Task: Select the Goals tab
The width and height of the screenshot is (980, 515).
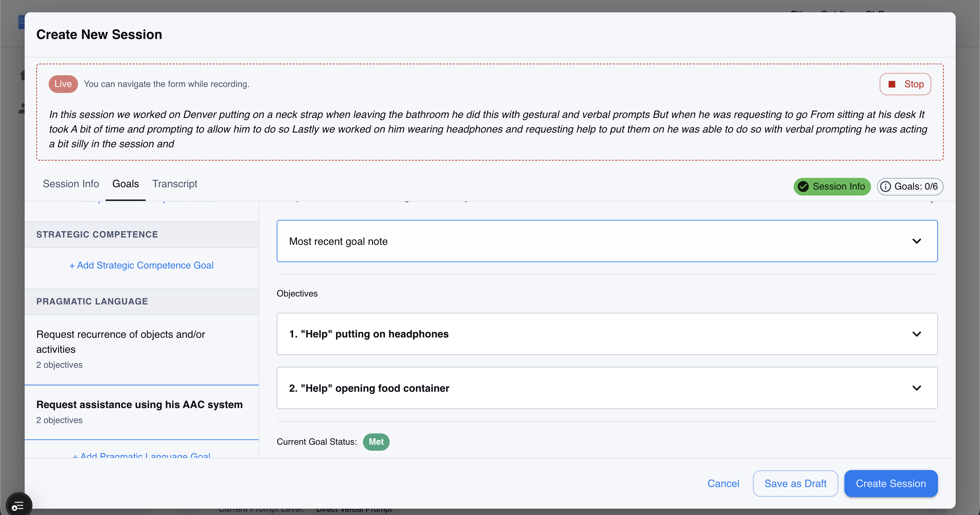Action: pyautogui.click(x=126, y=184)
